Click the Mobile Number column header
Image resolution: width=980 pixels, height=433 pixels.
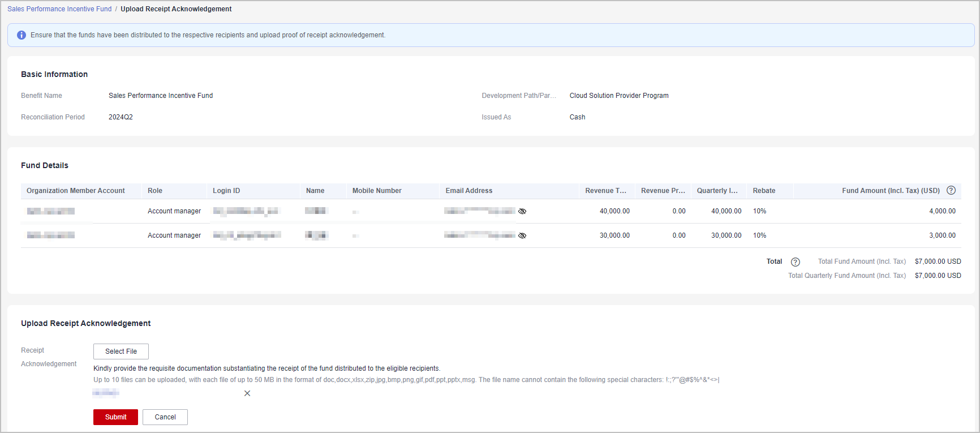point(377,191)
